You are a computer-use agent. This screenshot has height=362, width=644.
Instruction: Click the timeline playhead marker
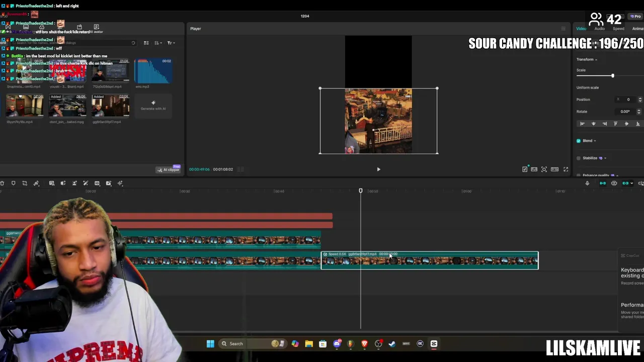360,191
